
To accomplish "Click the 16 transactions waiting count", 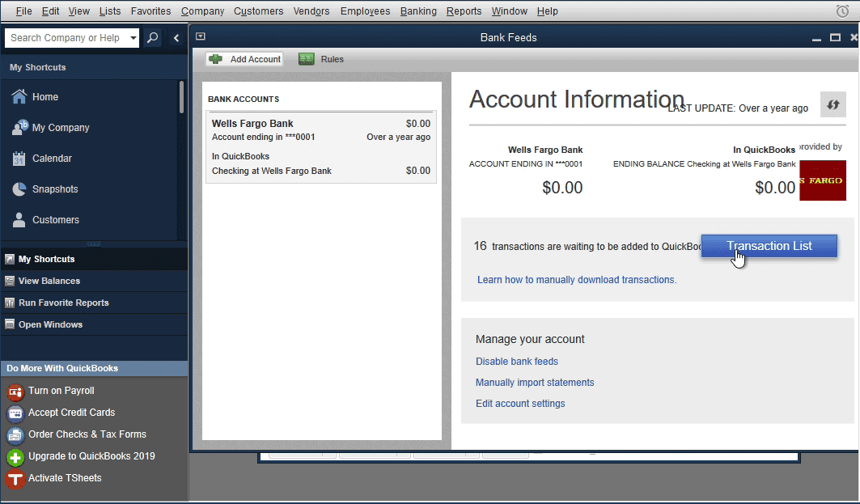I will [480, 246].
